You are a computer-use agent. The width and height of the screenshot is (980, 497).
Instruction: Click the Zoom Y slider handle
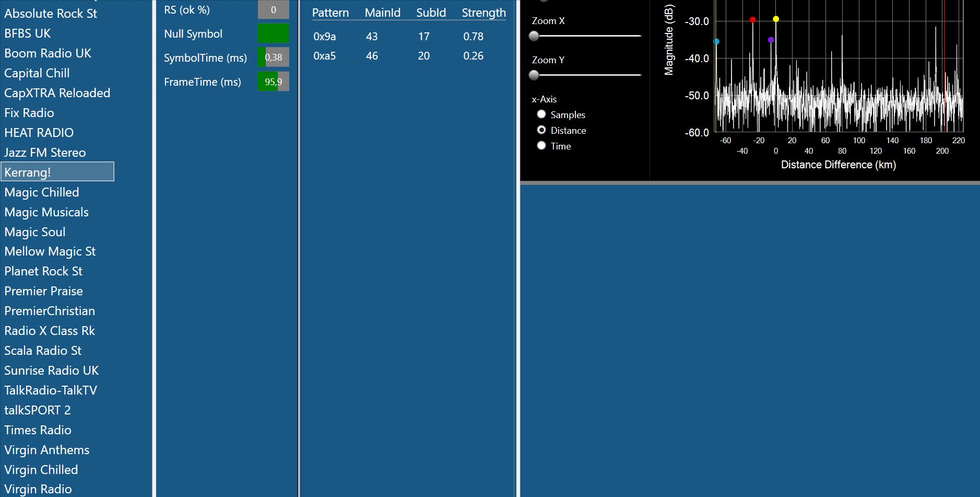tap(534, 75)
